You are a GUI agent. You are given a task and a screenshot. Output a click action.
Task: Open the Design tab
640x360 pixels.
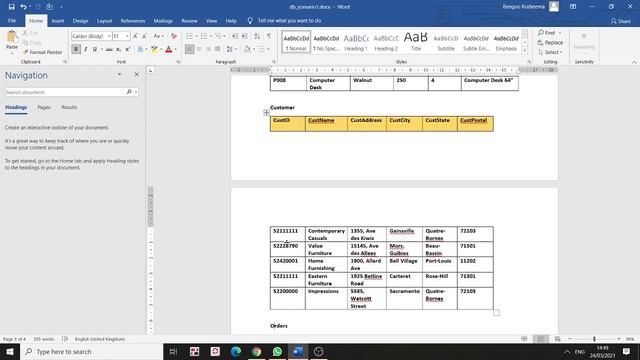80,21
